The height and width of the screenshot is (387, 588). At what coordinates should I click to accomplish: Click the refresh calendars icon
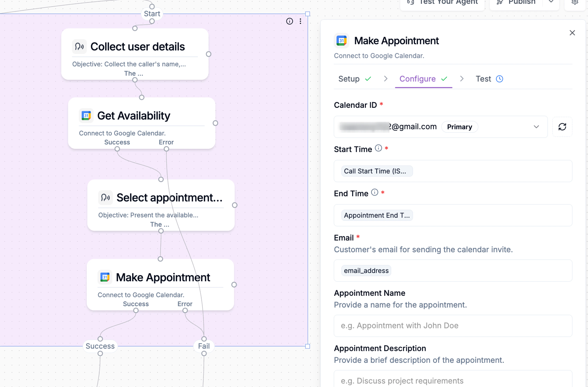562,127
